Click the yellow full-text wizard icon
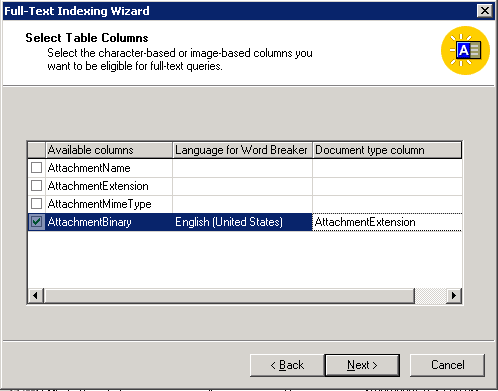498x391 pixels. click(x=465, y=51)
